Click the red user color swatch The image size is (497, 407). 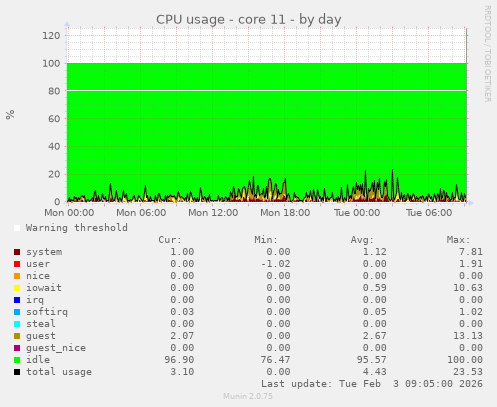point(17,264)
